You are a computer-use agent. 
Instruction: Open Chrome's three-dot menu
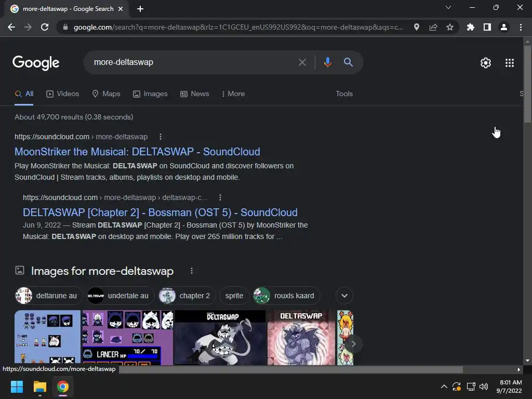(x=521, y=27)
